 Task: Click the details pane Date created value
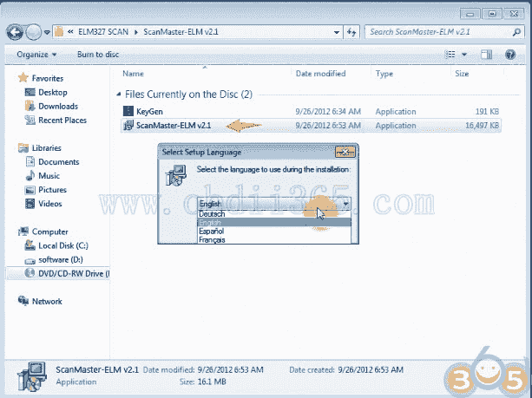[x=371, y=369]
